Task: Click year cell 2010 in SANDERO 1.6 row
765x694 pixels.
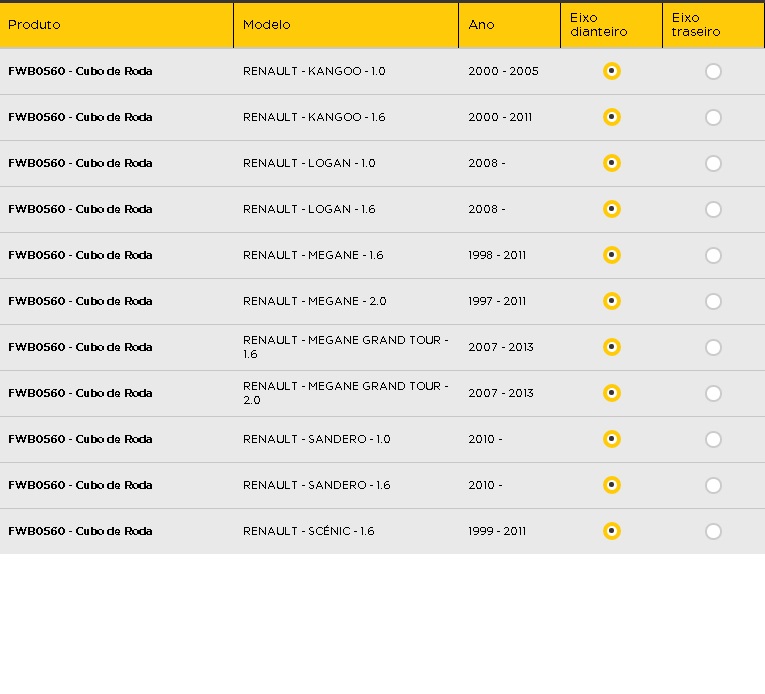Action: [485, 485]
